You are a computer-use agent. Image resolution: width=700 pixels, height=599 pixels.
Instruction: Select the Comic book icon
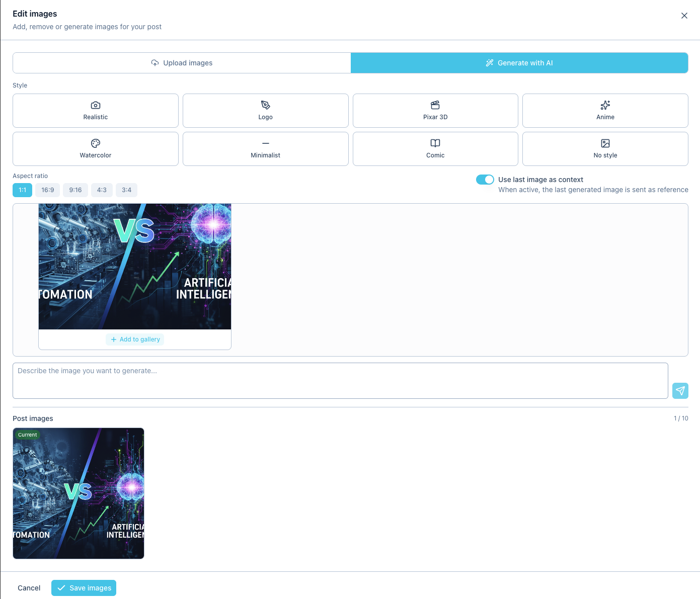click(x=435, y=143)
